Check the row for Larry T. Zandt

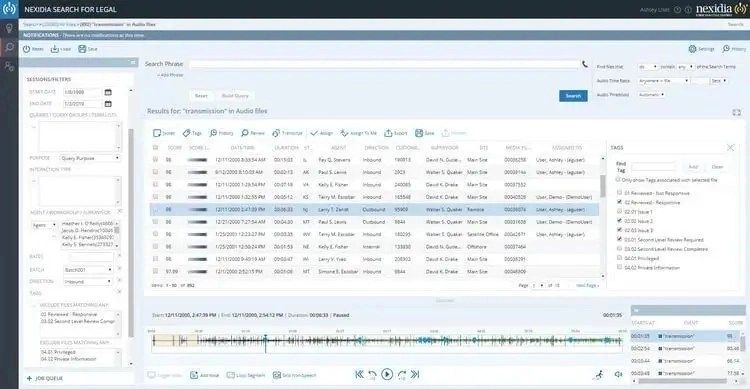tap(155, 209)
